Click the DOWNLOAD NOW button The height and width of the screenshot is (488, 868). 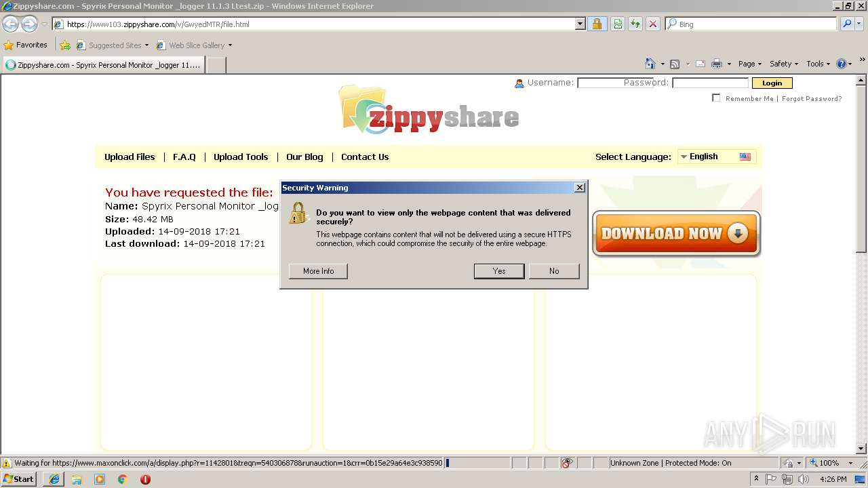click(x=676, y=234)
